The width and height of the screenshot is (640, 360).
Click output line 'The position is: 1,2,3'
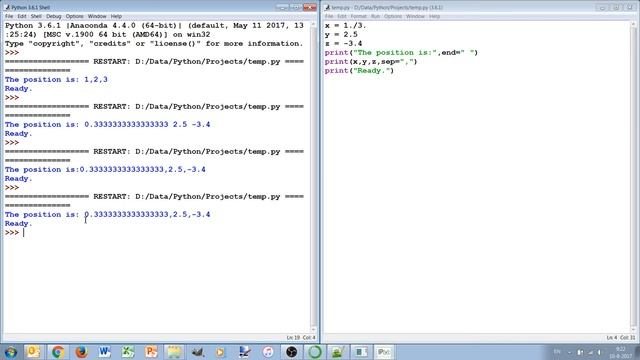click(56, 80)
